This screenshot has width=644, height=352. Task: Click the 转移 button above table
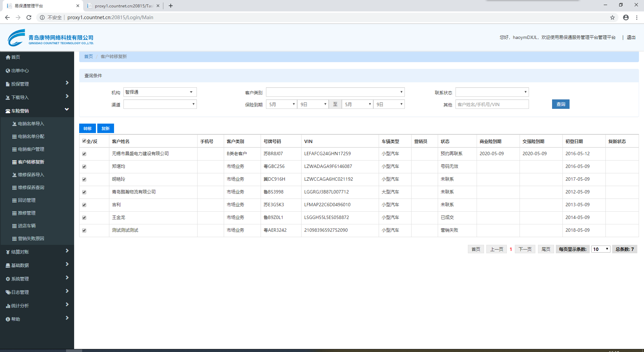pyautogui.click(x=88, y=129)
